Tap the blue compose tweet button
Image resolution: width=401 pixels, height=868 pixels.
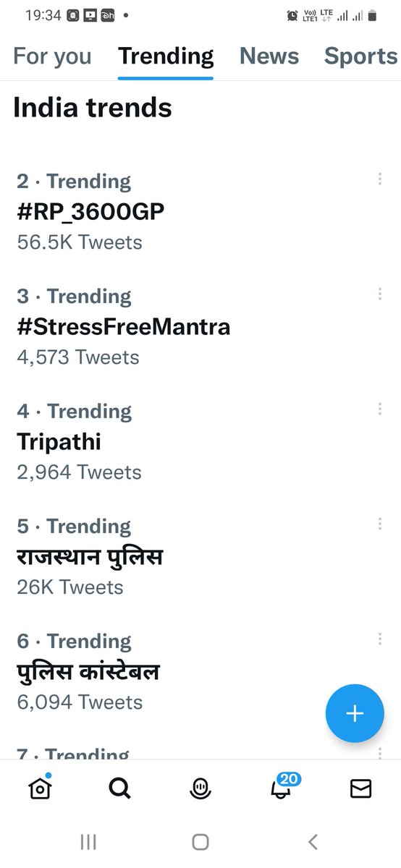[355, 713]
